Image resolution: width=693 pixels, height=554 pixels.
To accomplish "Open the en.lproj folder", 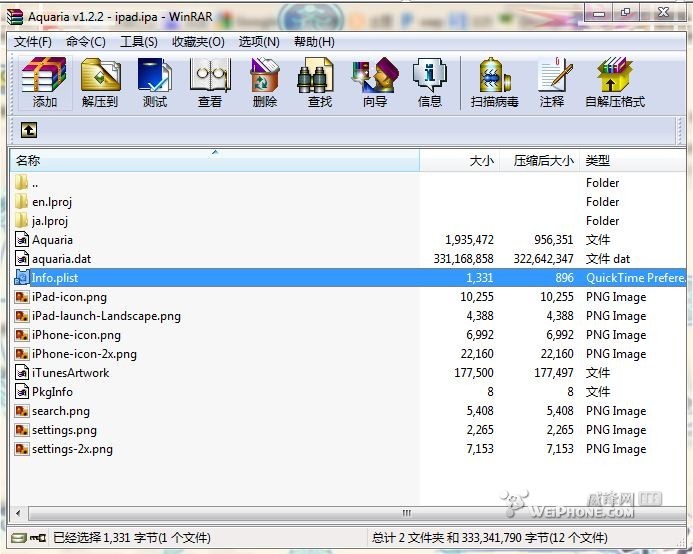I will click(52, 202).
